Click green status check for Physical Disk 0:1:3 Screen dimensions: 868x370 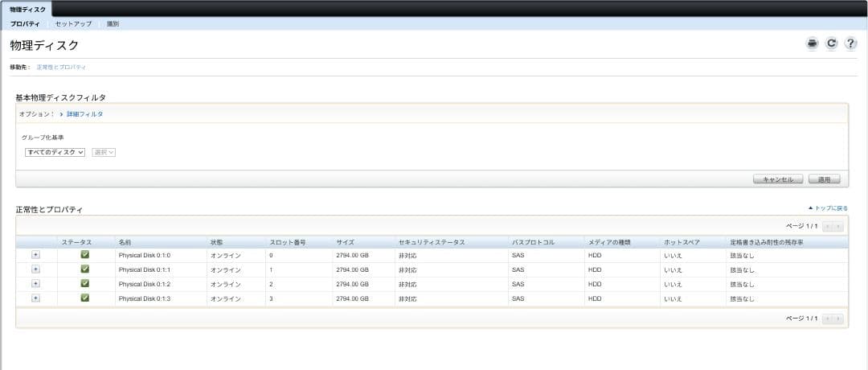tap(84, 298)
